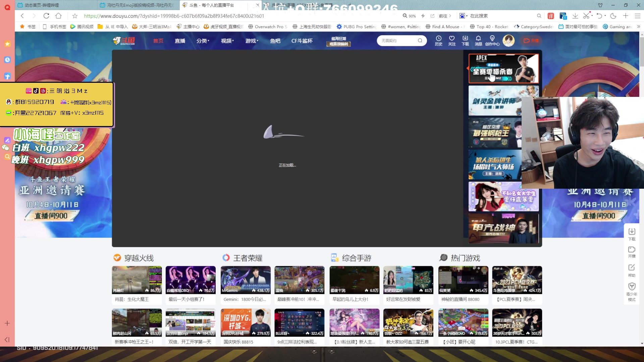Viewport: 644px width, 362px height.
Task: Expand the 分类 dropdown in navigation
Action: click(x=203, y=41)
